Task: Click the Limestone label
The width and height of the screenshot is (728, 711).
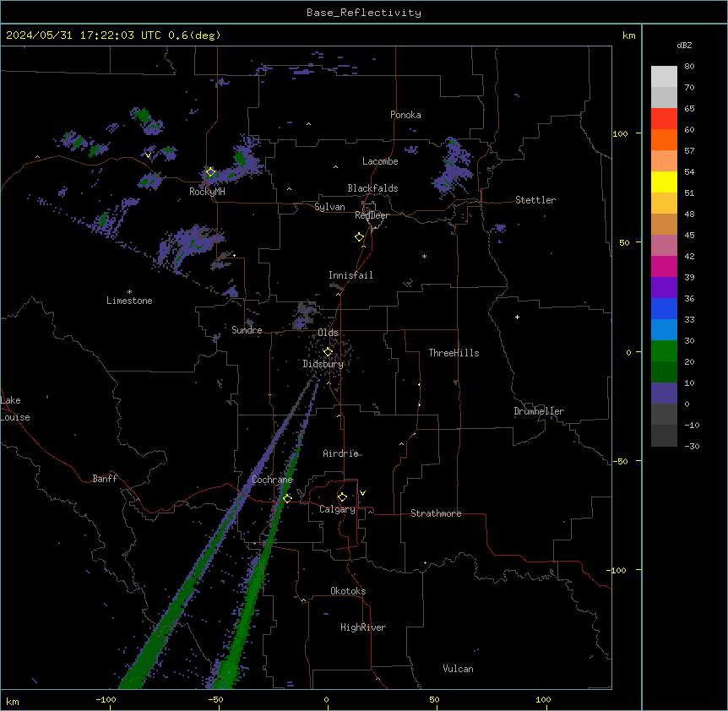Action: (x=129, y=301)
